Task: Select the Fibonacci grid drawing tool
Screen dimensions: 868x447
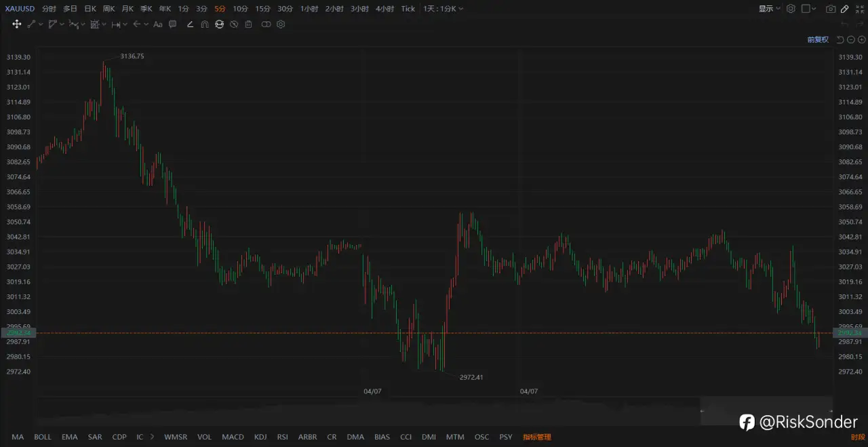Action: pos(94,24)
